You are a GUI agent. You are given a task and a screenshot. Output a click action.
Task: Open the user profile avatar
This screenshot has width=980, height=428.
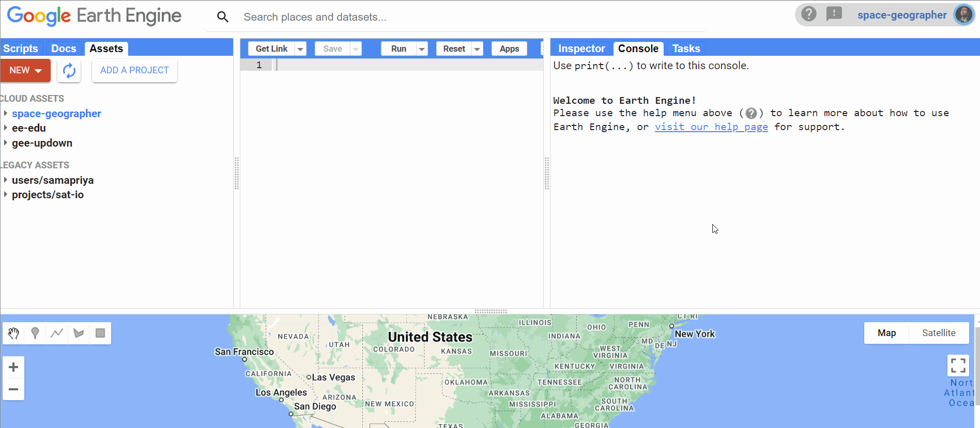click(x=963, y=14)
